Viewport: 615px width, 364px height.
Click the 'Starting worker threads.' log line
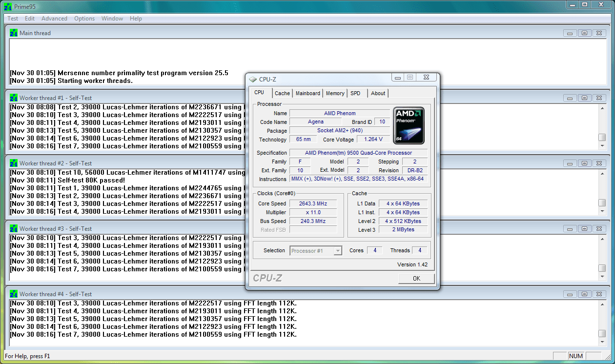pyautogui.click(x=71, y=81)
